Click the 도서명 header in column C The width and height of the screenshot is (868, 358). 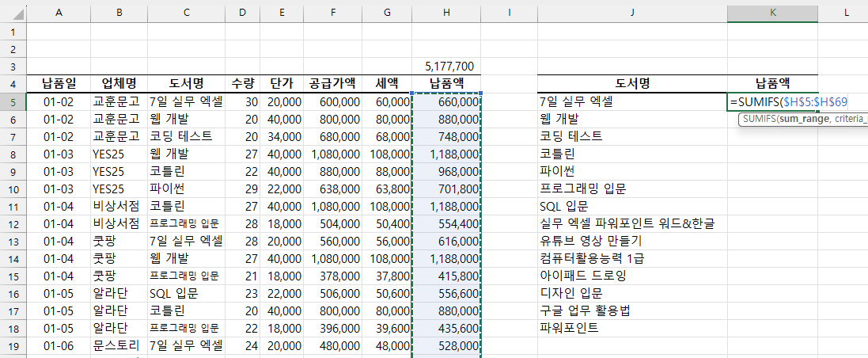click(187, 84)
